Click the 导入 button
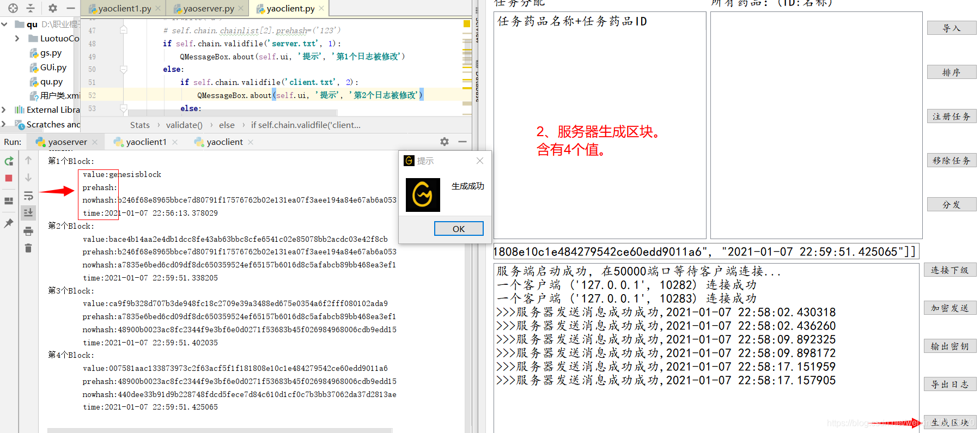Viewport: 980px width, 433px height. (x=952, y=28)
